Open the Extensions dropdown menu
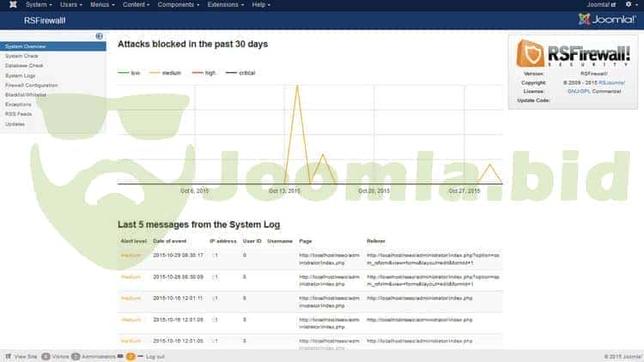Image resolution: width=644 pixels, height=362 pixels. click(x=226, y=4)
